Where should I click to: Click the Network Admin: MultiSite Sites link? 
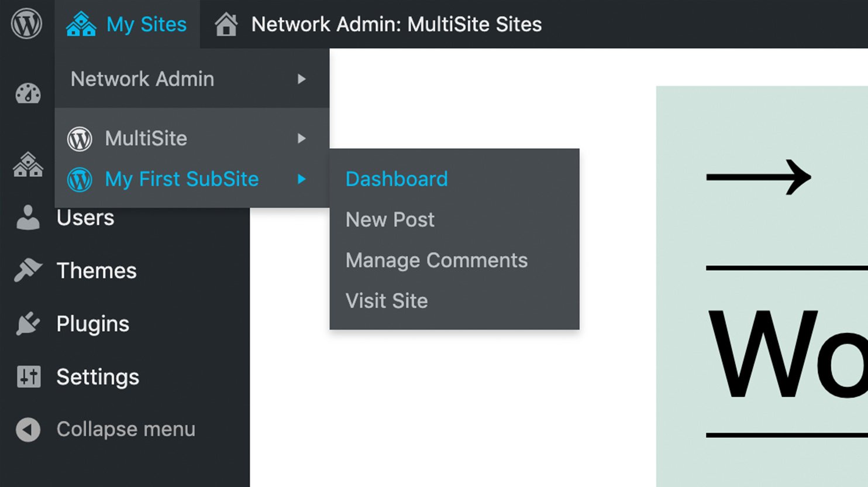tap(397, 25)
